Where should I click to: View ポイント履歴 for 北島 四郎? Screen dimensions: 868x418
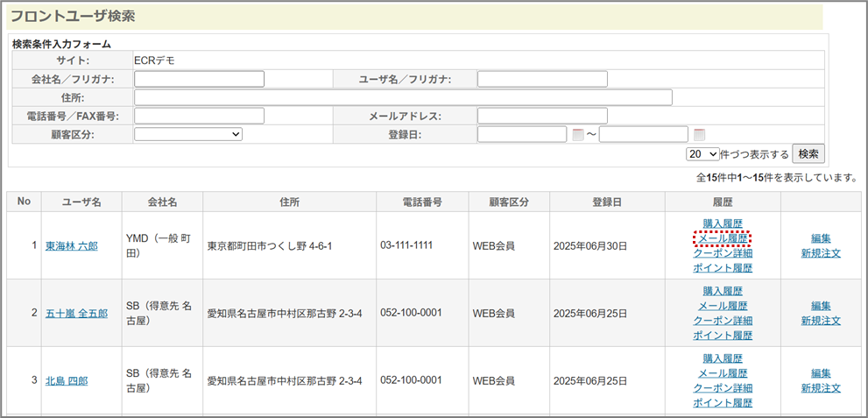coord(723,403)
